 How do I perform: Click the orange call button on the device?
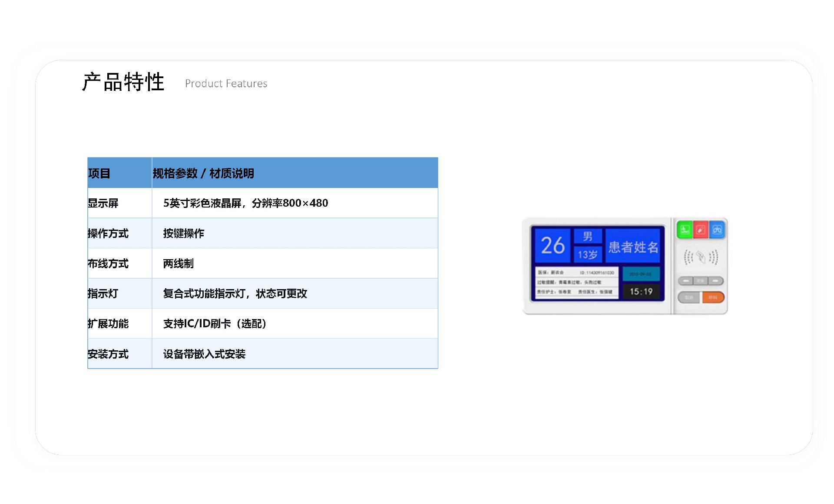[713, 297]
